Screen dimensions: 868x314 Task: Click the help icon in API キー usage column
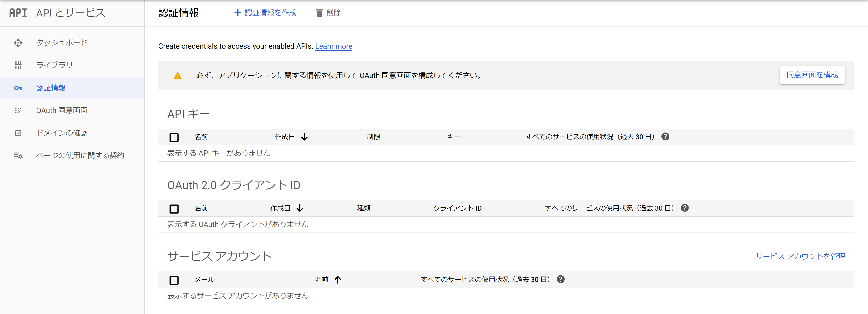pos(665,137)
